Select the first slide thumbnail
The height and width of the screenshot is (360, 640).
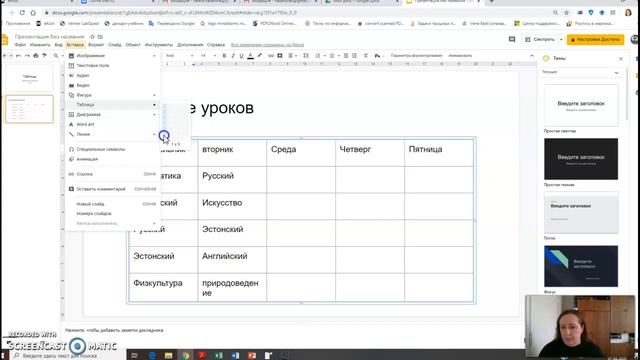[x=29, y=78]
